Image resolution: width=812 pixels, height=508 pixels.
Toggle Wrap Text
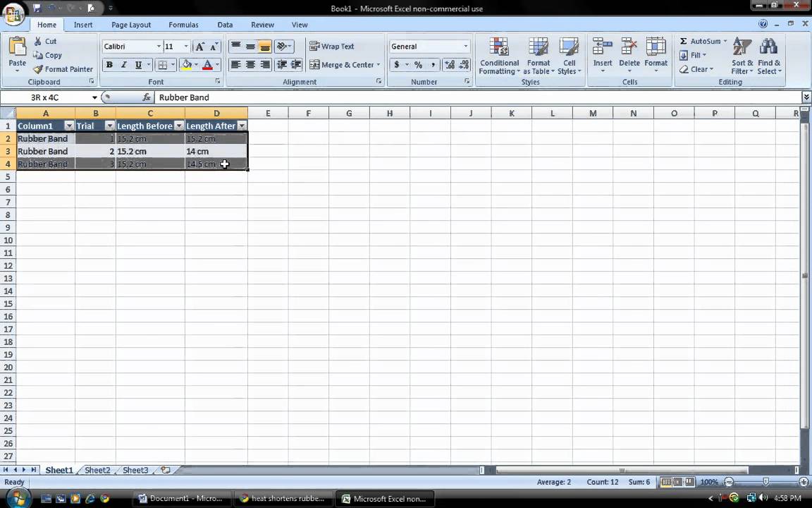pos(332,46)
